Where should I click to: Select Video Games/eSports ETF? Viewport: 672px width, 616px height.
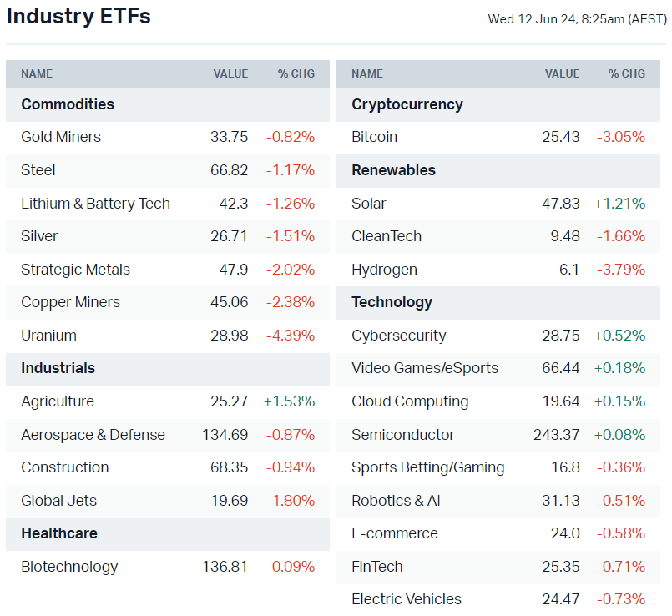pos(424,368)
